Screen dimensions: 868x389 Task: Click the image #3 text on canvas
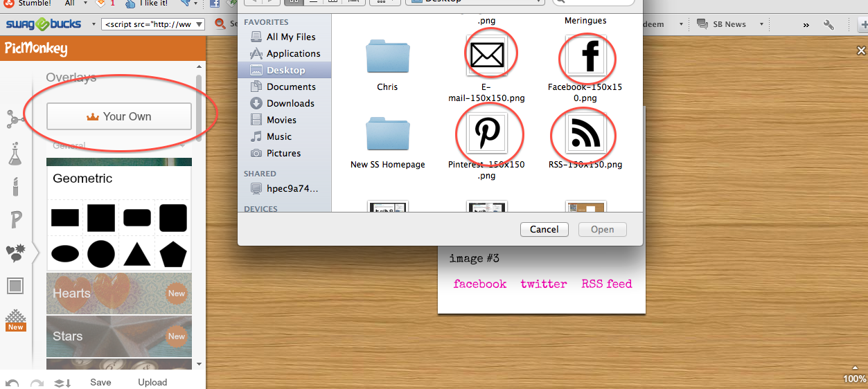[x=475, y=258]
